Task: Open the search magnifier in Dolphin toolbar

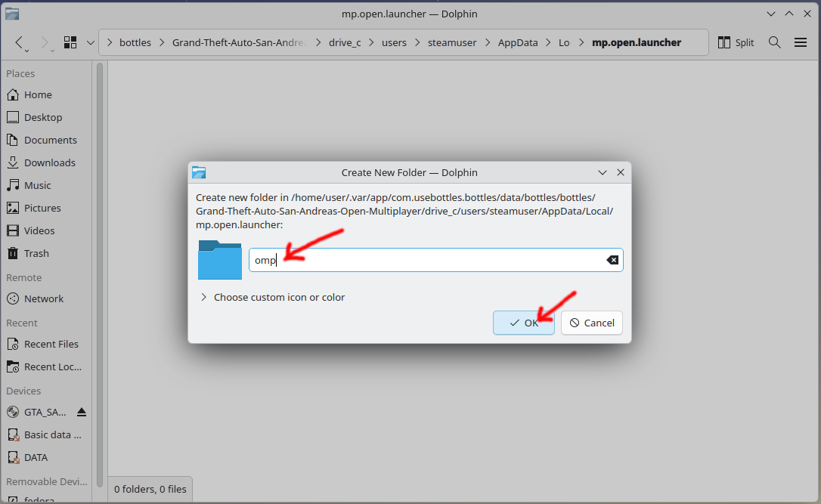Action: click(774, 42)
